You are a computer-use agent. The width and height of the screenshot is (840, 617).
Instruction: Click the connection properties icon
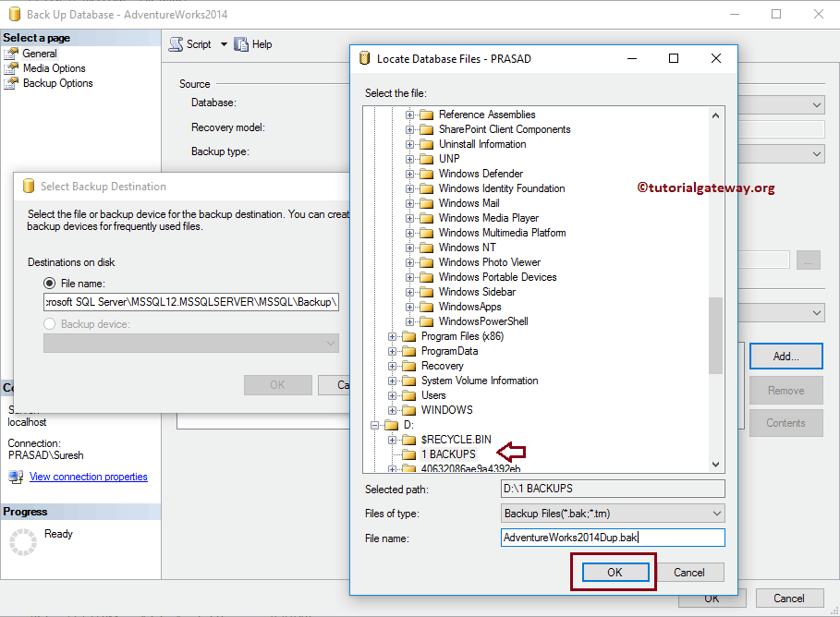click(x=16, y=477)
